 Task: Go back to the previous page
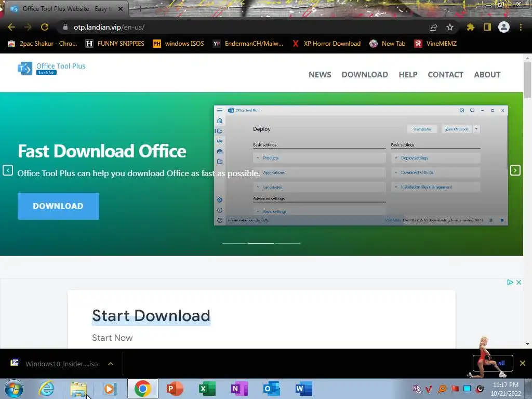click(11, 27)
